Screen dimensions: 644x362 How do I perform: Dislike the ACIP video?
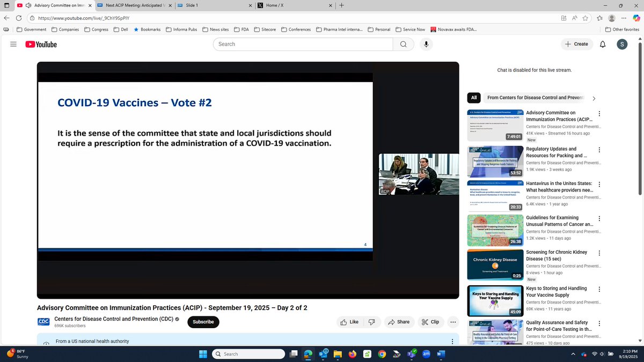tap(372, 322)
